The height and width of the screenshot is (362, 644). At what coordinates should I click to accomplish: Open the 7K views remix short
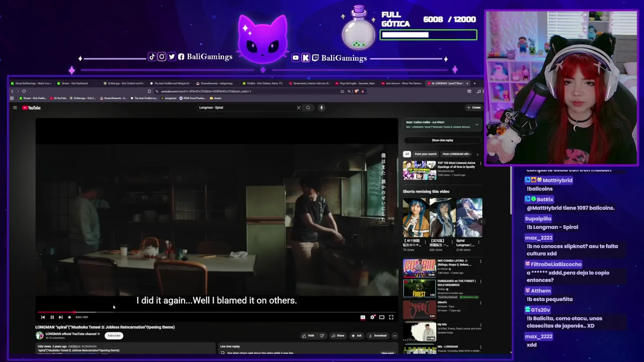(x=416, y=218)
